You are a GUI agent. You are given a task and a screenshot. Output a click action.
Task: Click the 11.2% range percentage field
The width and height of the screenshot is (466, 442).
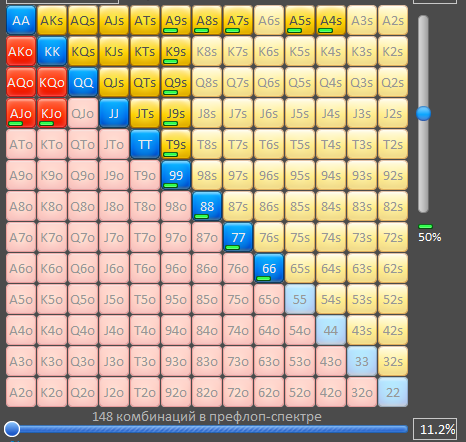point(435,429)
